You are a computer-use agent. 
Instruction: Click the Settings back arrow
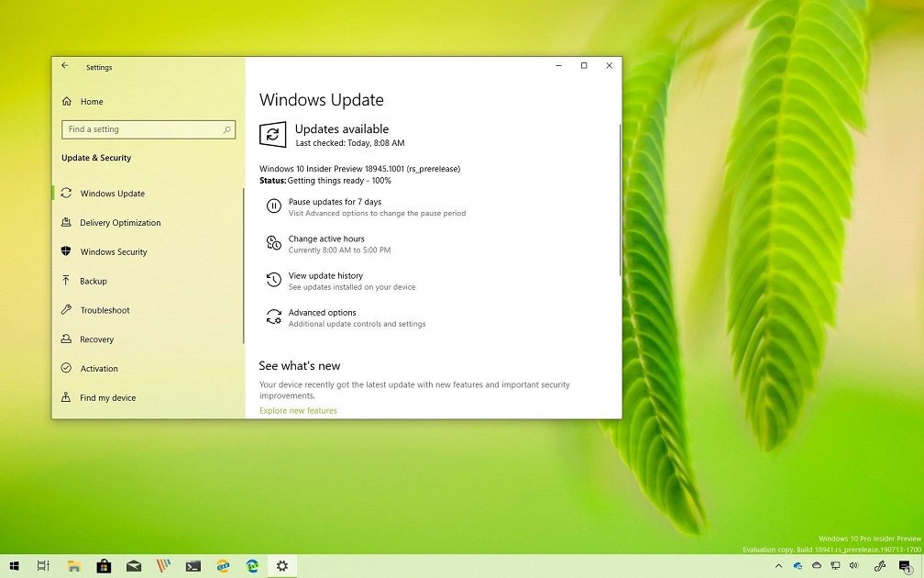pyautogui.click(x=65, y=66)
